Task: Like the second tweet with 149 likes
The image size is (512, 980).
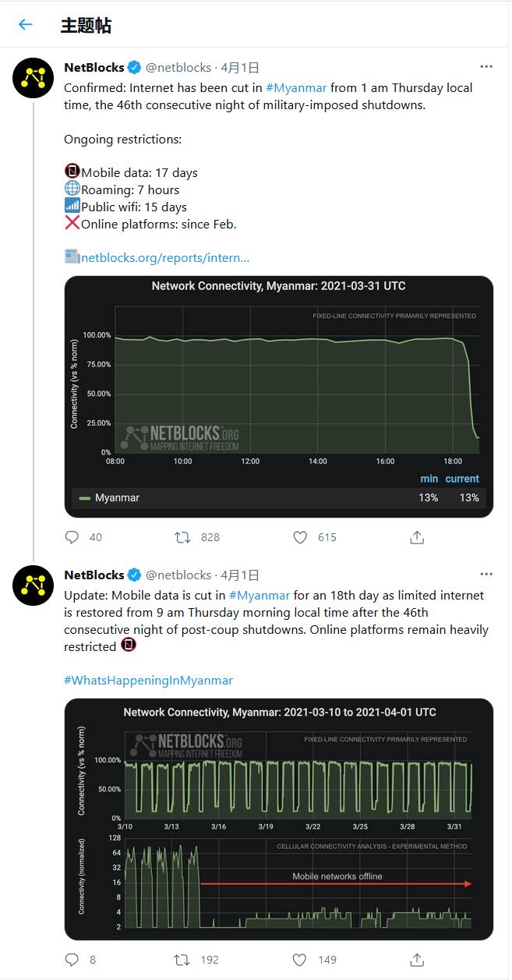Action: click(300, 960)
